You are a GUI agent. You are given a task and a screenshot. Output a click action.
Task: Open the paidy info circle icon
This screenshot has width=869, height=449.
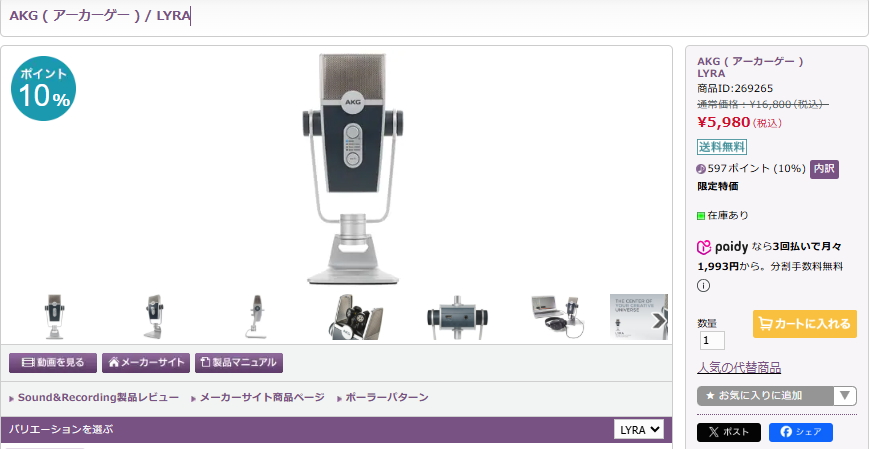703,285
